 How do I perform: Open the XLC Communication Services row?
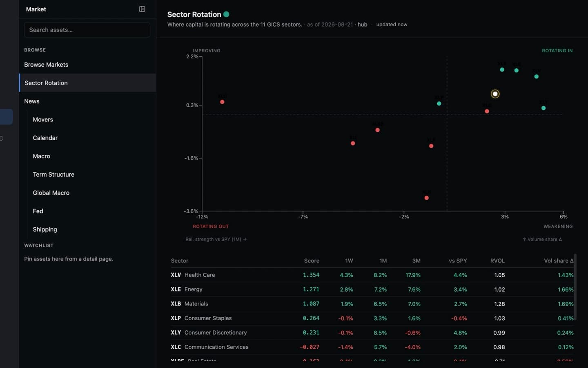(372, 347)
